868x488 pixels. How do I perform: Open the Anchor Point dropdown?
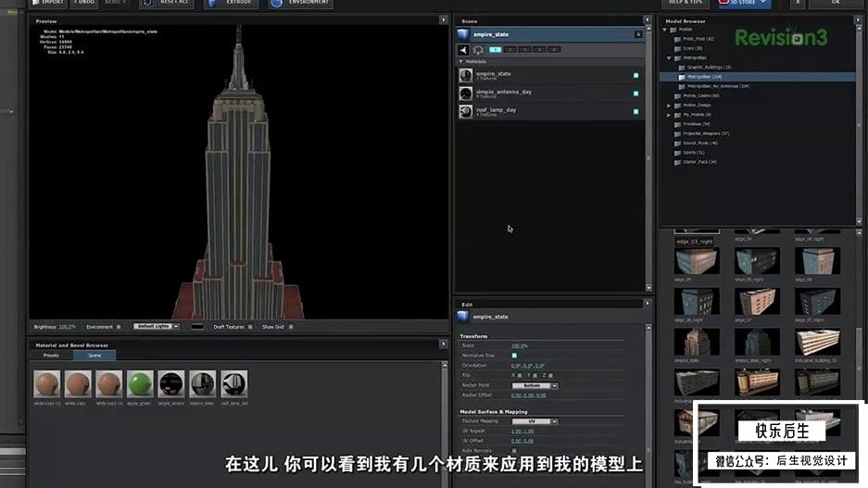pyautogui.click(x=535, y=385)
